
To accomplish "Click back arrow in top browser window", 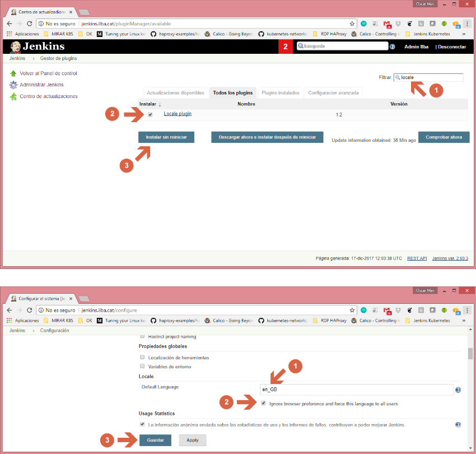I will click(x=10, y=24).
